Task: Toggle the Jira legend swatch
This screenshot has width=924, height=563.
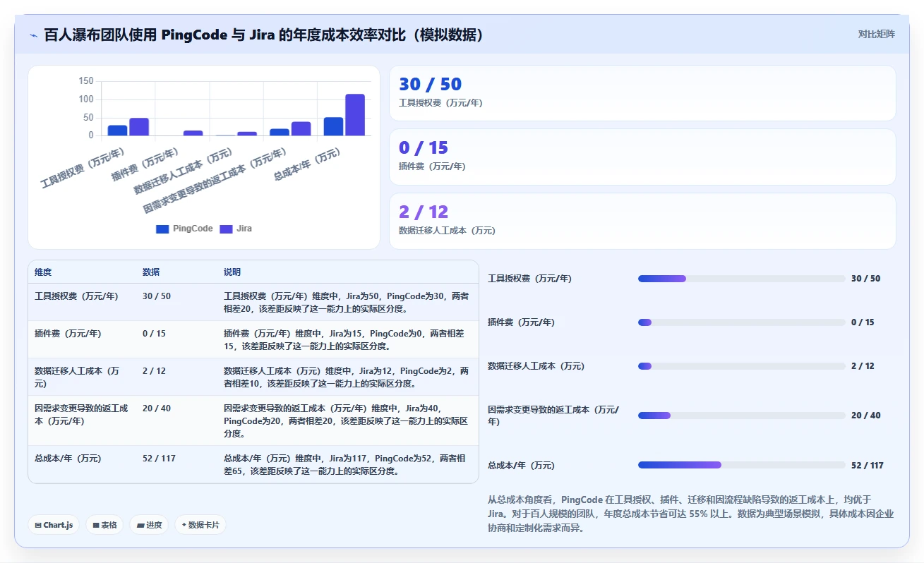Action: (226, 229)
